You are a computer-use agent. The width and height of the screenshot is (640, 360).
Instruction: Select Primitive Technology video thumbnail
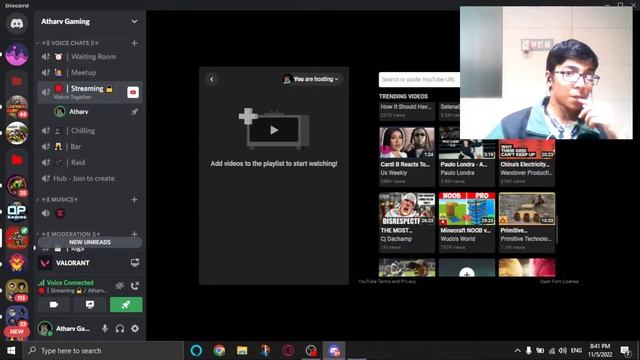pos(527,209)
